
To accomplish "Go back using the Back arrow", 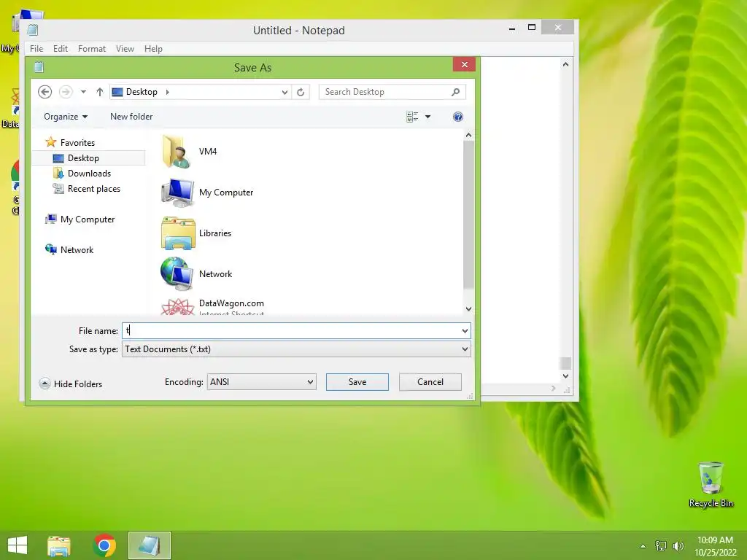I will (44, 92).
